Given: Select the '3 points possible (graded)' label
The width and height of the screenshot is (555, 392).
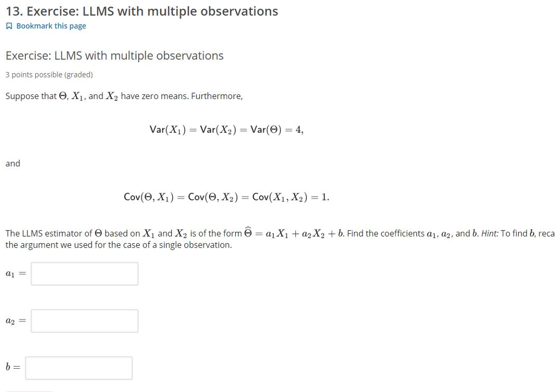Looking at the screenshot, I should tap(49, 75).
